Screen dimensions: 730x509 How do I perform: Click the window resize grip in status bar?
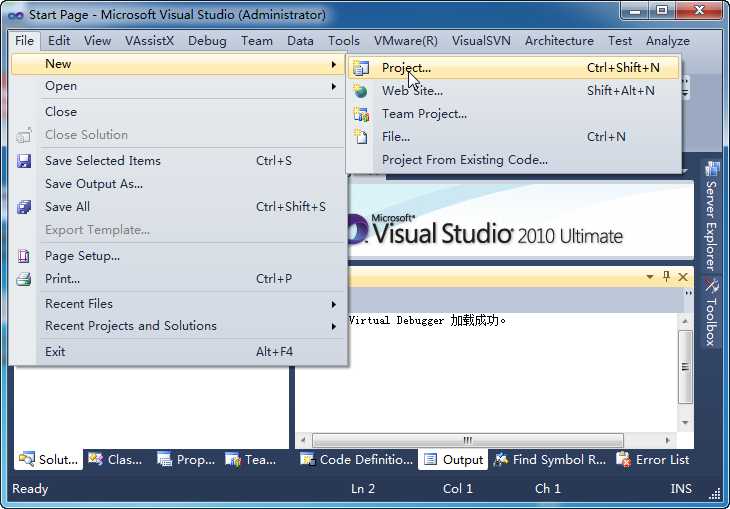click(x=715, y=494)
